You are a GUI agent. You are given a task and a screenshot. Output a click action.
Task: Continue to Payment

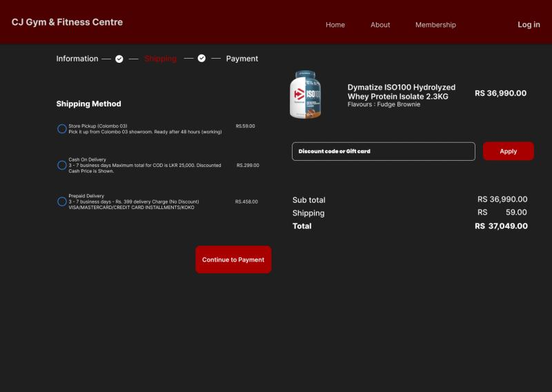point(233,259)
